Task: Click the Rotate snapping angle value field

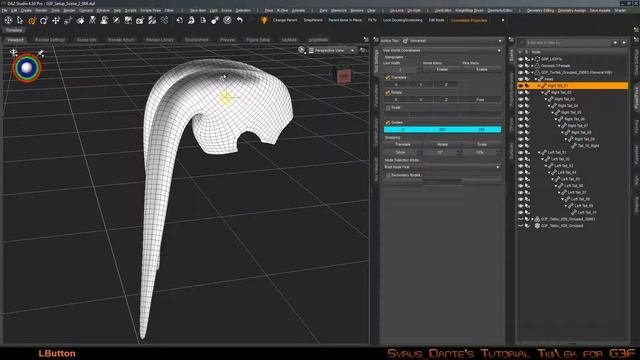Action: tap(440, 152)
